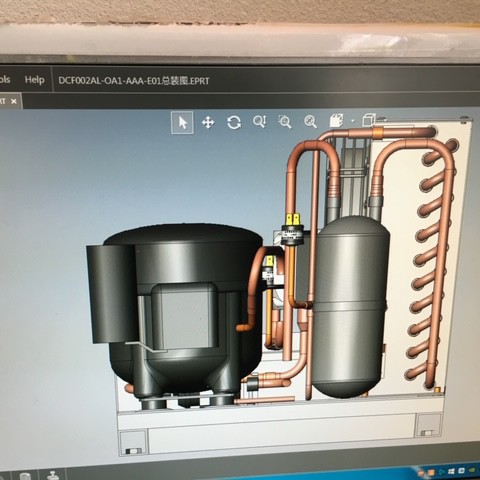Click the orange system tray icon

pos(430,472)
